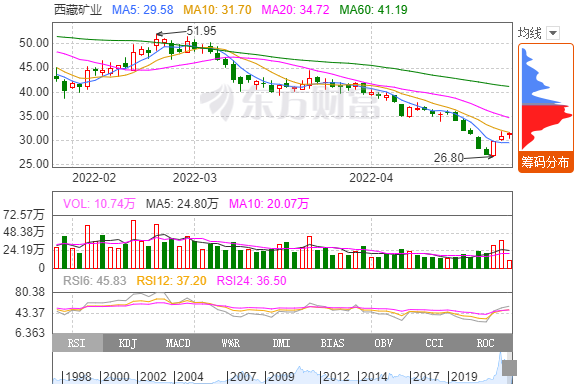Viewport: 580px width, 387px height.
Task: Click the volume MA10: 20.07万 label
Action: [269, 203]
